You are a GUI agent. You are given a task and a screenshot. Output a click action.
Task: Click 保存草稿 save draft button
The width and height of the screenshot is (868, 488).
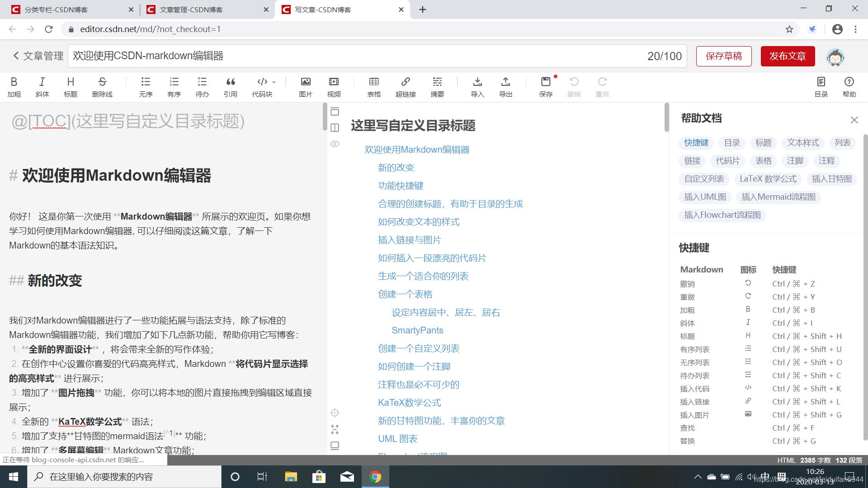[x=724, y=56]
